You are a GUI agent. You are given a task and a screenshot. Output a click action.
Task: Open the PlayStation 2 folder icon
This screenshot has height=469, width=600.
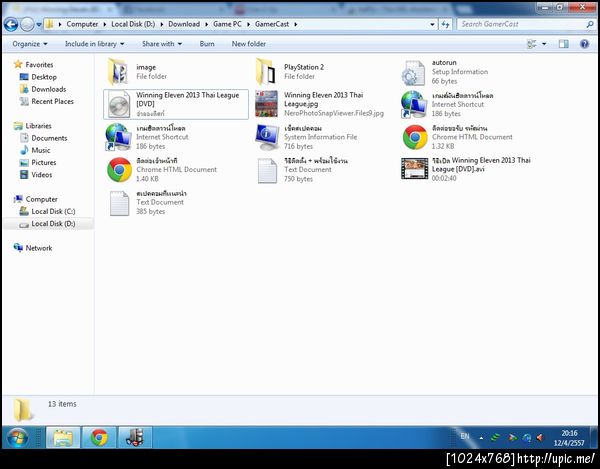(x=266, y=72)
